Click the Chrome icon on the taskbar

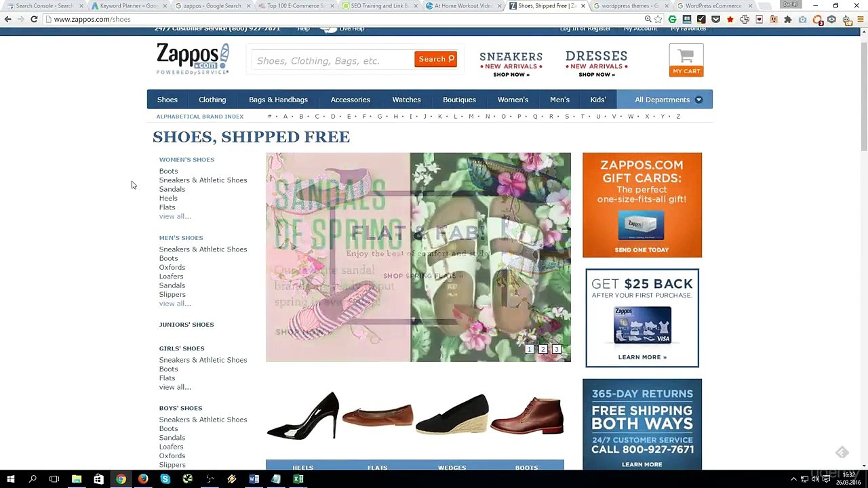pos(121,479)
